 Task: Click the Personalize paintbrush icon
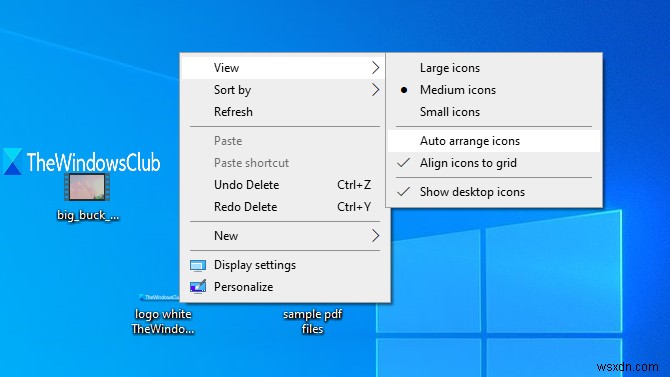198,287
